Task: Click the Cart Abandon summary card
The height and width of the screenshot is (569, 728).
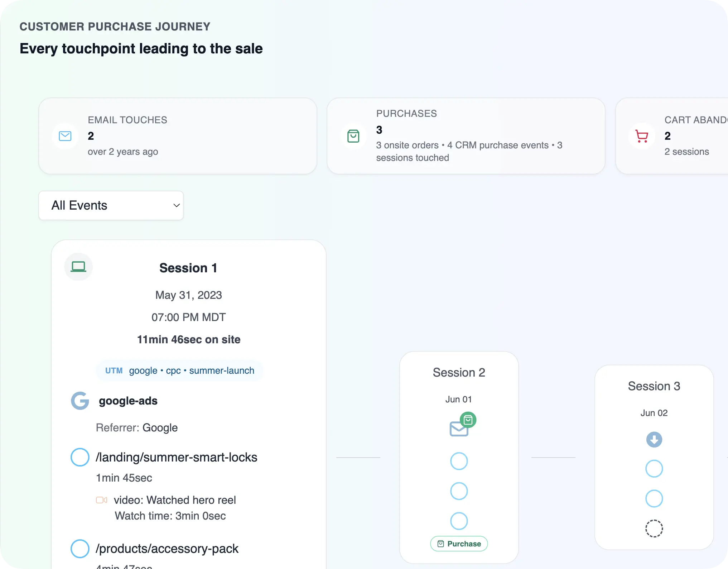Action: 672,136
